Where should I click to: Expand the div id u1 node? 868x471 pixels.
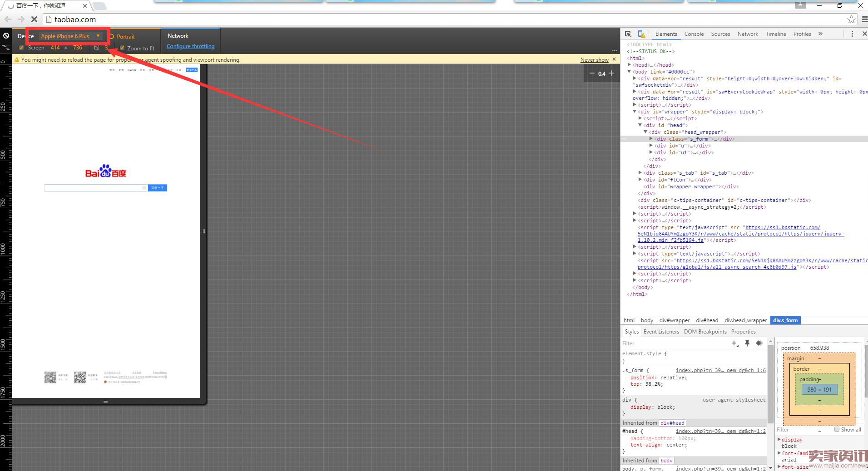click(x=651, y=152)
